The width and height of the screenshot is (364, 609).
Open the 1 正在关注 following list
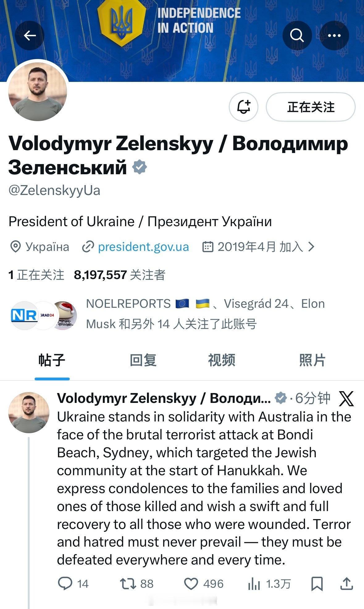tap(36, 275)
